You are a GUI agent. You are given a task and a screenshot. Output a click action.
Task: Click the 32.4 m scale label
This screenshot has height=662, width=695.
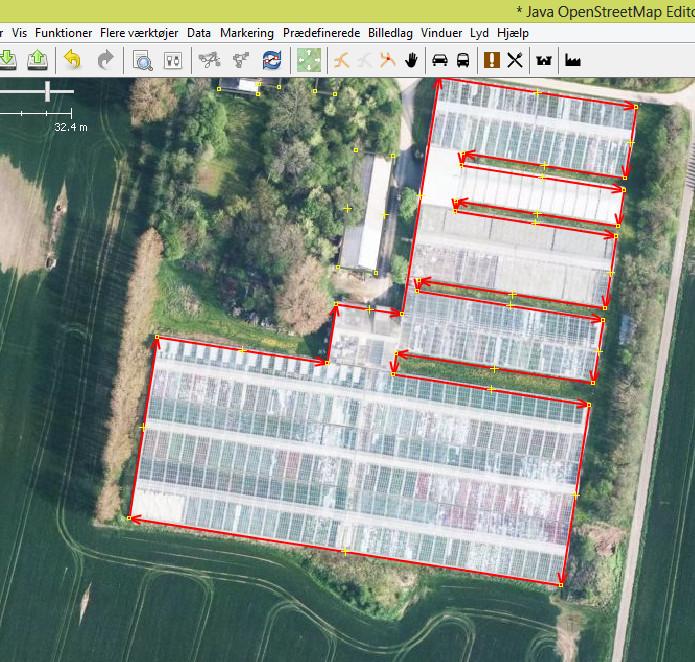pyautogui.click(x=71, y=127)
